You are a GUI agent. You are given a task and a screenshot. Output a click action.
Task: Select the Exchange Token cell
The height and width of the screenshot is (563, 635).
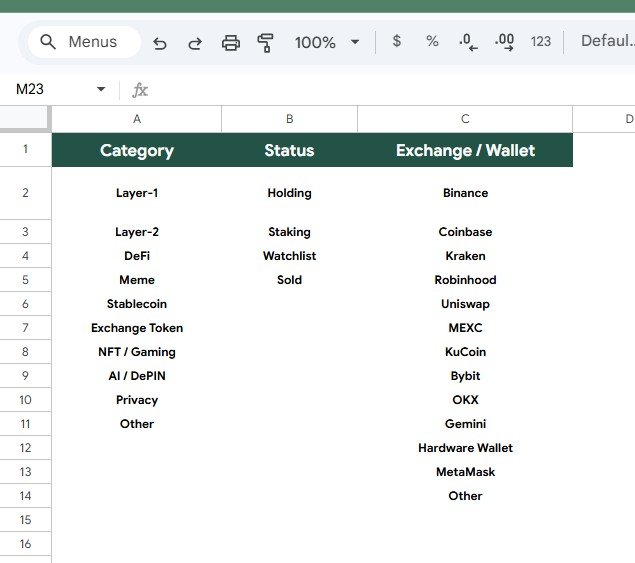[x=137, y=328]
